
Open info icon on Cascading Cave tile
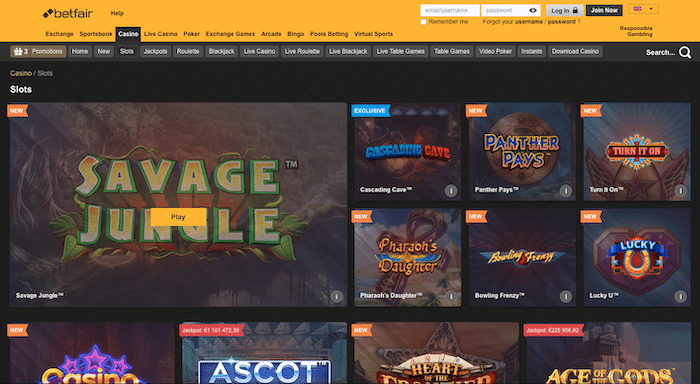(451, 191)
